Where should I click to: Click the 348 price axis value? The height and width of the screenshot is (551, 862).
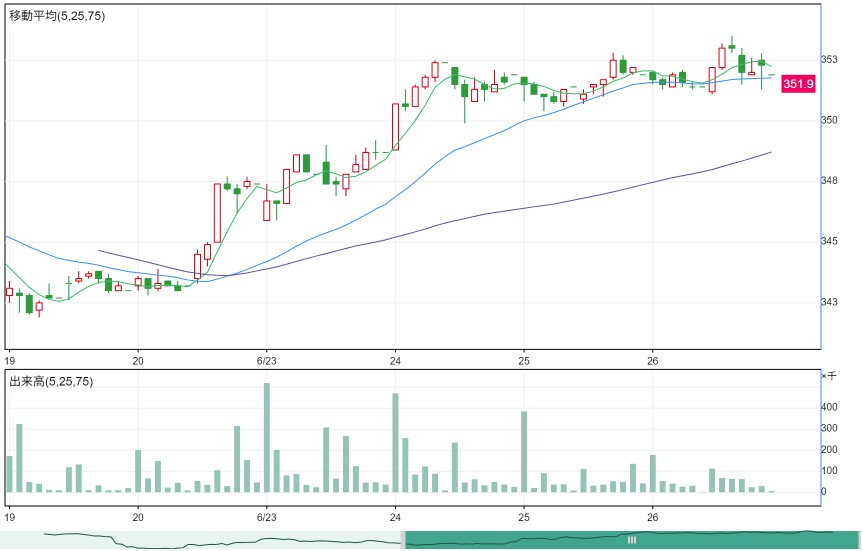(x=829, y=180)
